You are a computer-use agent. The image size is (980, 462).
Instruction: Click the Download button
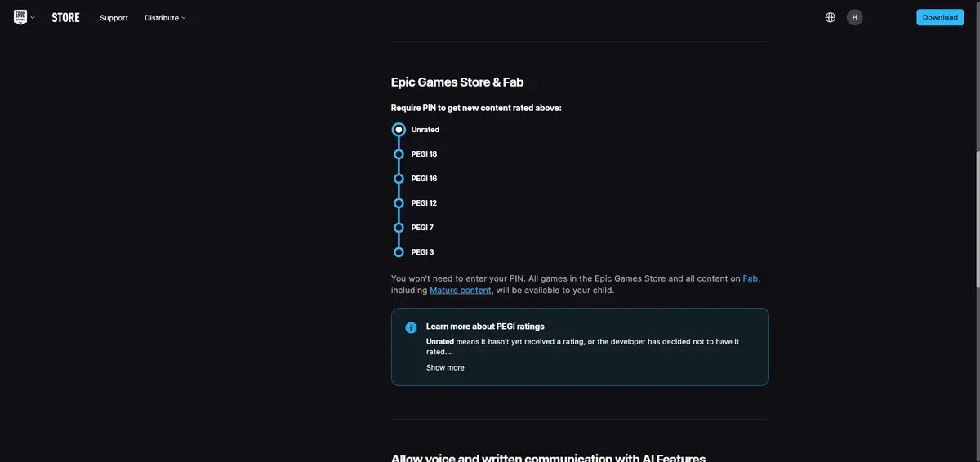(x=940, y=17)
